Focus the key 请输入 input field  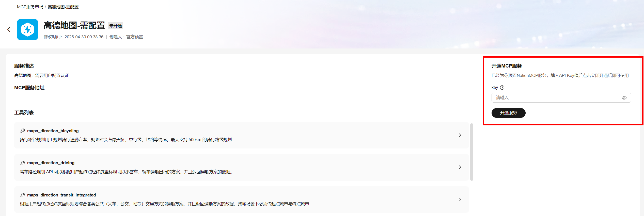(561, 98)
